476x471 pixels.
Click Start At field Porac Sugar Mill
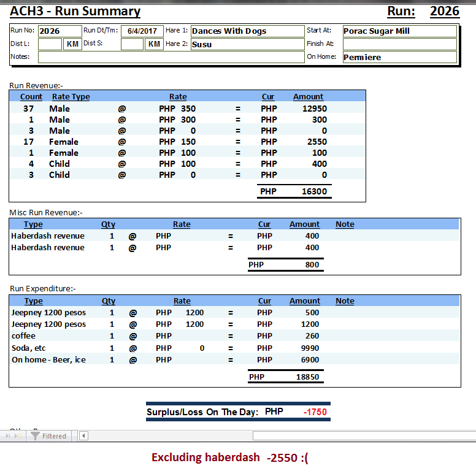pos(399,31)
